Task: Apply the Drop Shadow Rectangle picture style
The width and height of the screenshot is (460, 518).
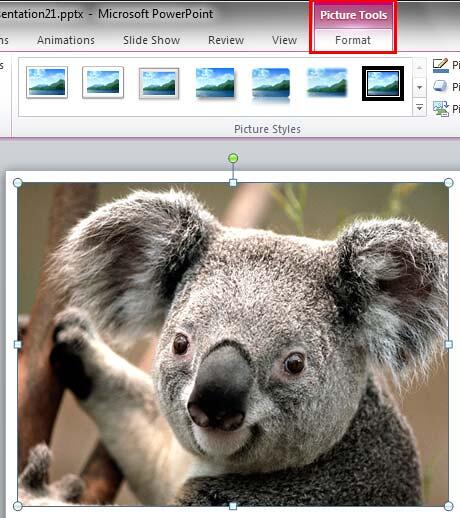Action: [215, 83]
